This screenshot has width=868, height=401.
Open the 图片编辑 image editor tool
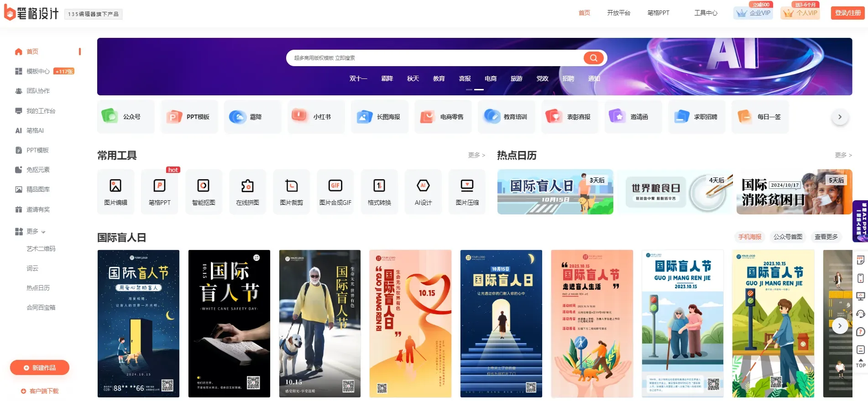coord(115,192)
